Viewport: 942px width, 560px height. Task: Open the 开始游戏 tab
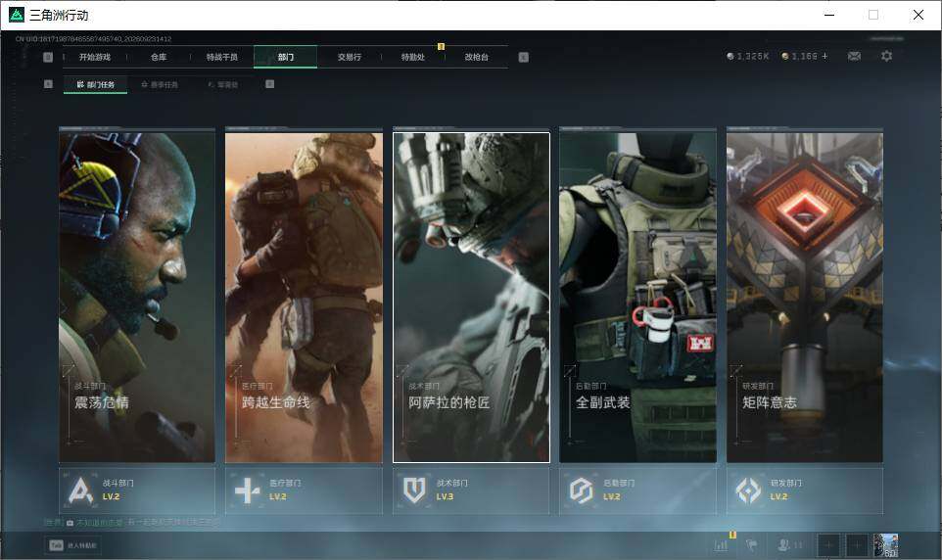pyautogui.click(x=95, y=57)
